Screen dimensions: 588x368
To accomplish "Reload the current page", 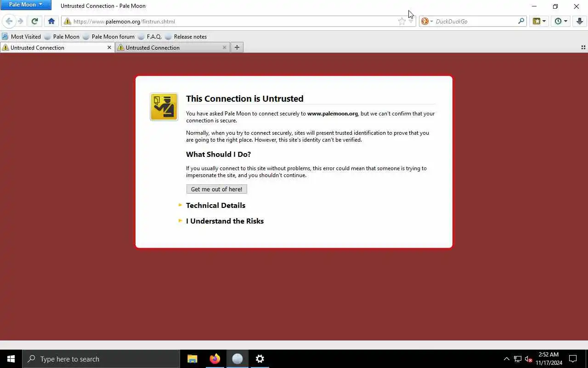I will tap(34, 21).
